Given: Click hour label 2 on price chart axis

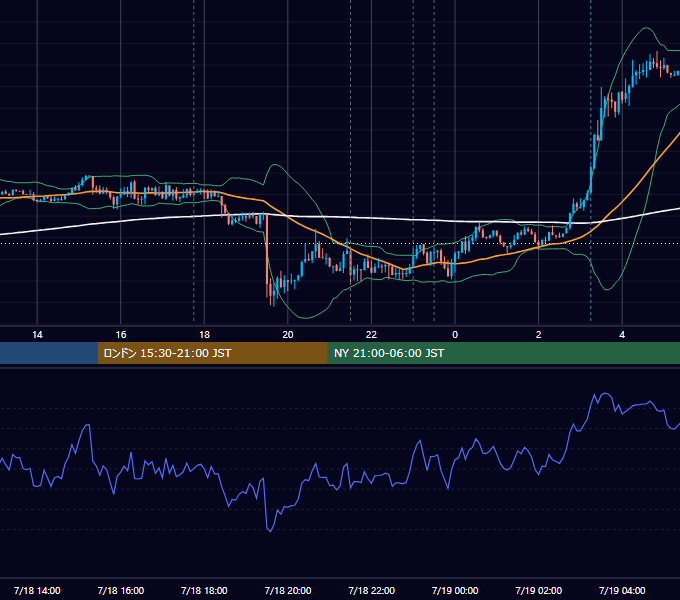Looking at the screenshot, I should [x=539, y=335].
